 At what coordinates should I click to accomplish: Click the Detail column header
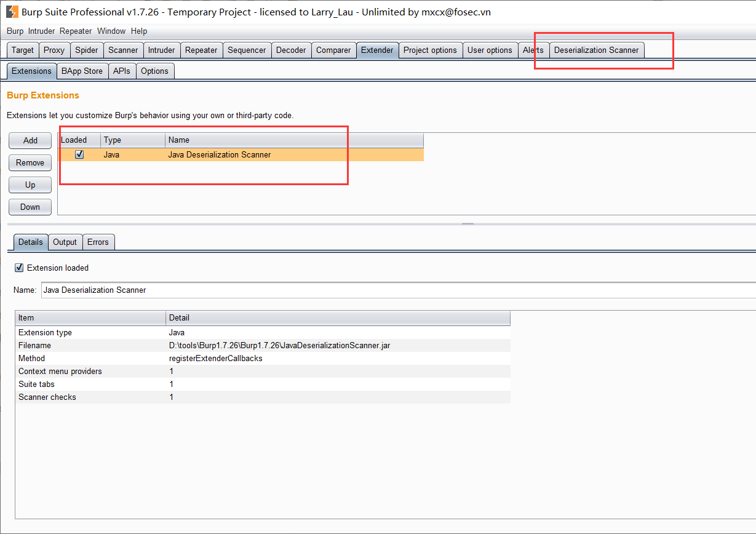(338, 317)
